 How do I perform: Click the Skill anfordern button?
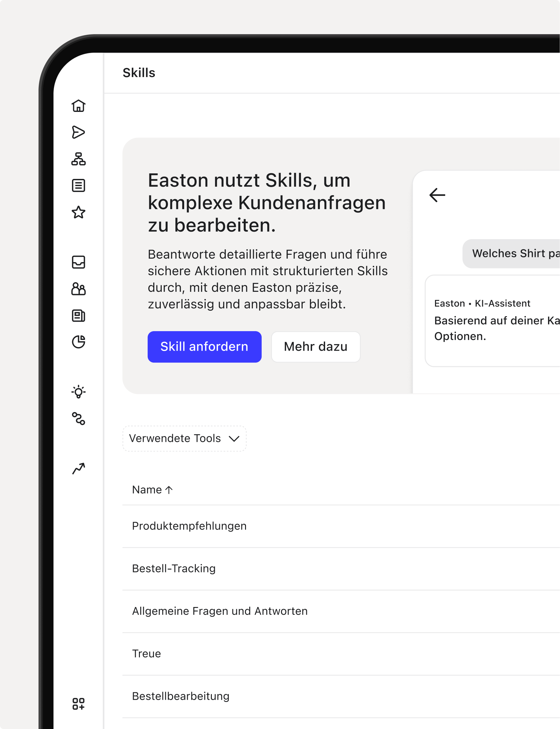pos(204,346)
